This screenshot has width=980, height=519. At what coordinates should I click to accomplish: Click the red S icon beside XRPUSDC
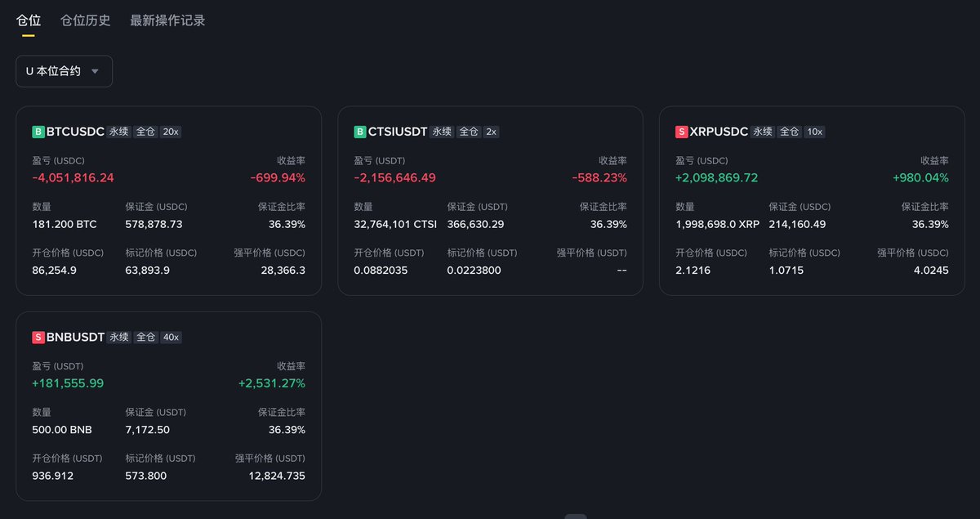click(682, 132)
